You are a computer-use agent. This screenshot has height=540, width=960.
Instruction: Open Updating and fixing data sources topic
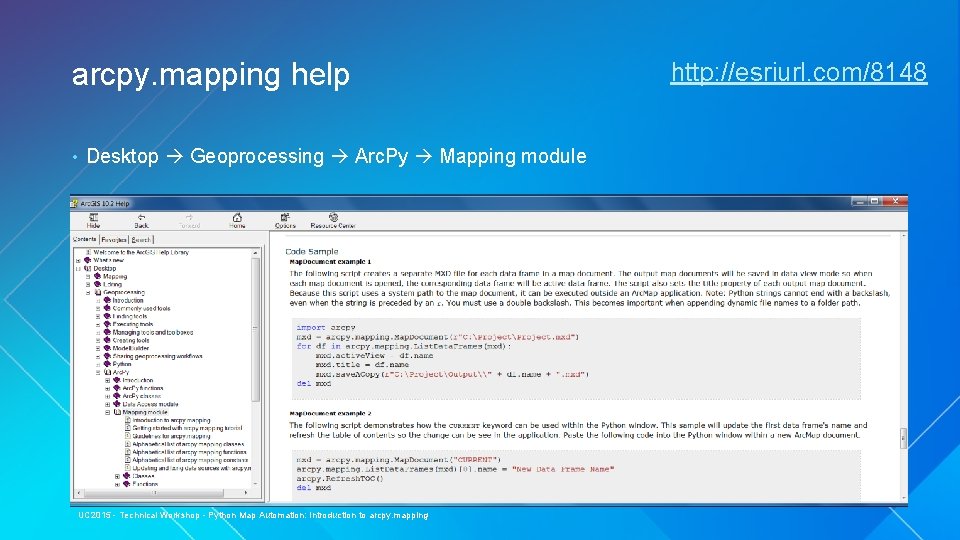(x=192, y=468)
